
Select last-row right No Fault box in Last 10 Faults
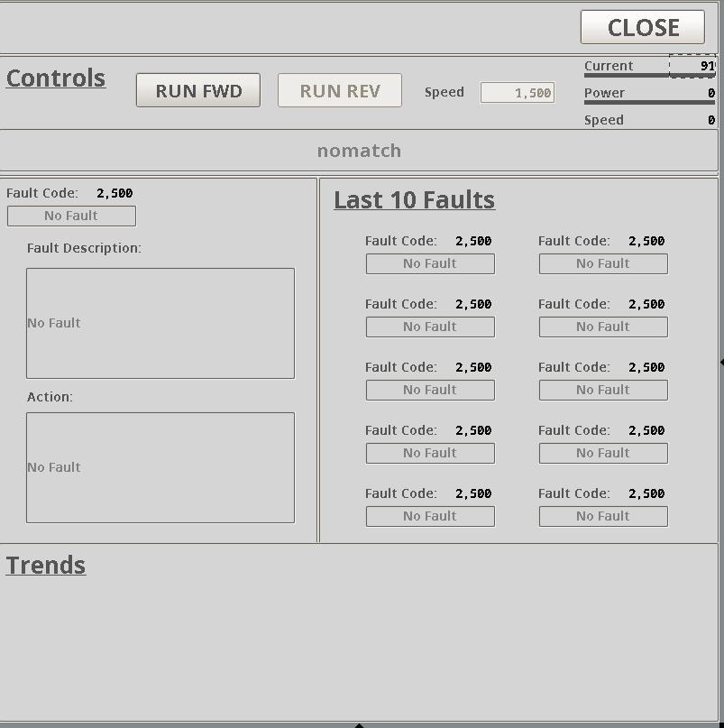click(603, 516)
